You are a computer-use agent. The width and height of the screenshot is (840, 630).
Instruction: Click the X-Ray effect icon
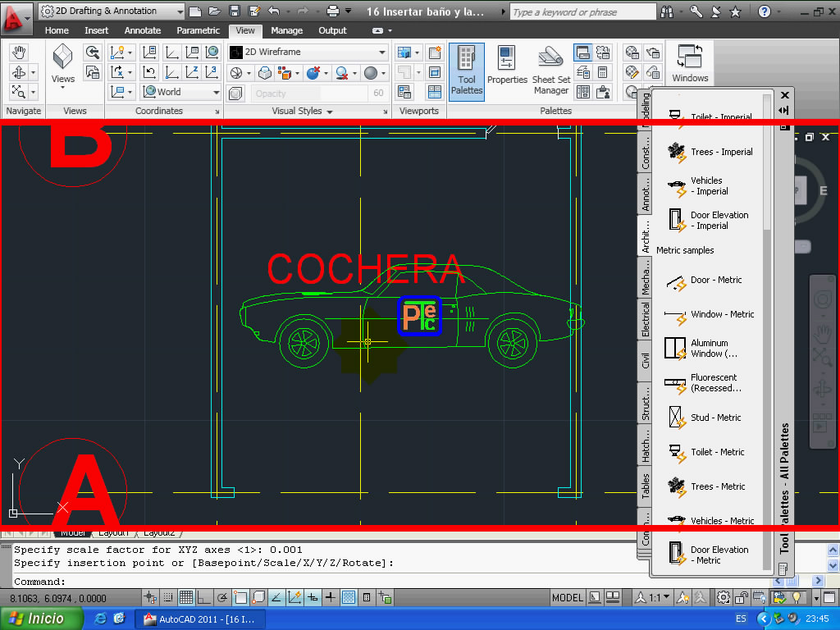tap(235, 94)
